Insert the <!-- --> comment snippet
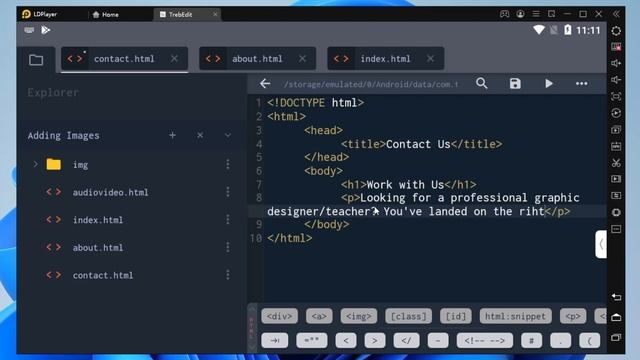Viewport: 640px width, 360px height. [485, 340]
